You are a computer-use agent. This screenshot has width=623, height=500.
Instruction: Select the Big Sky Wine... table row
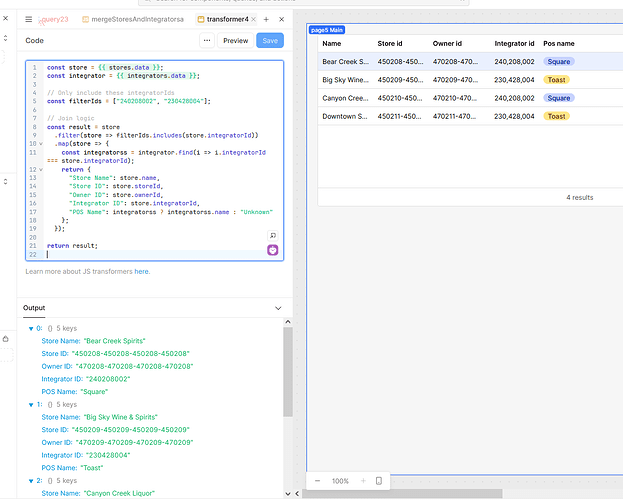(x=470, y=80)
